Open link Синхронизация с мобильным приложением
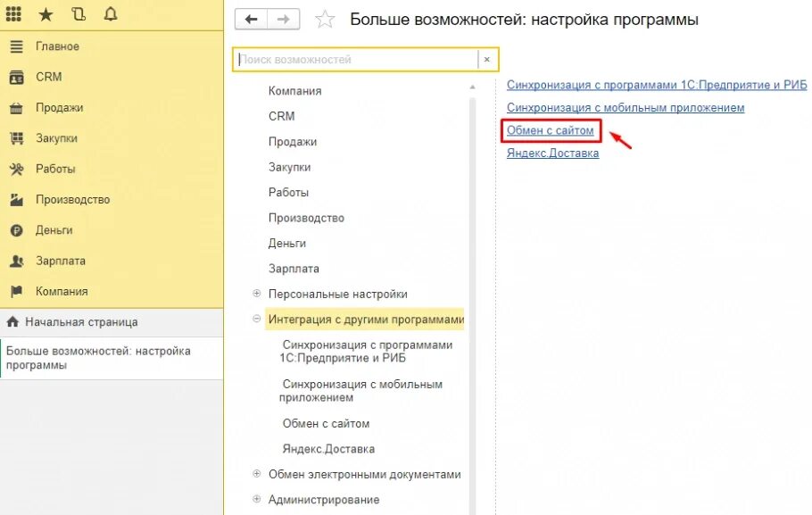 click(626, 108)
